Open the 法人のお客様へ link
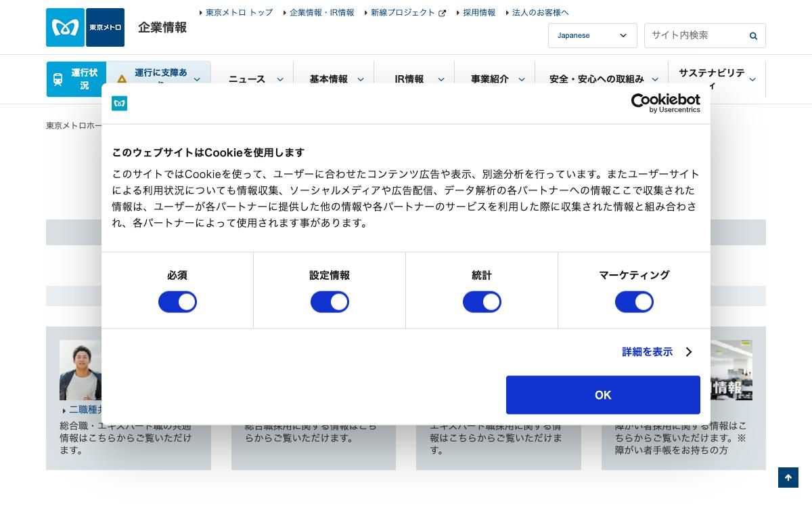The height and width of the screenshot is (508, 812). coord(540,13)
